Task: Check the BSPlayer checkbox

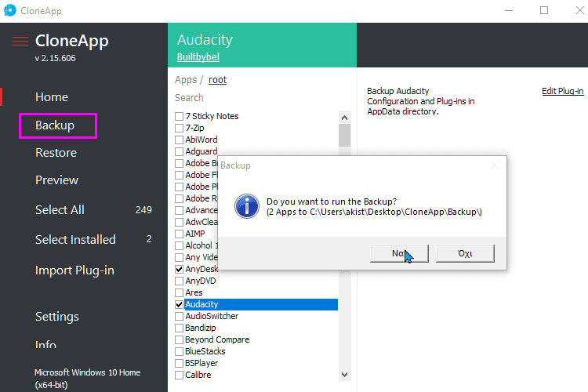Action: tap(180, 363)
